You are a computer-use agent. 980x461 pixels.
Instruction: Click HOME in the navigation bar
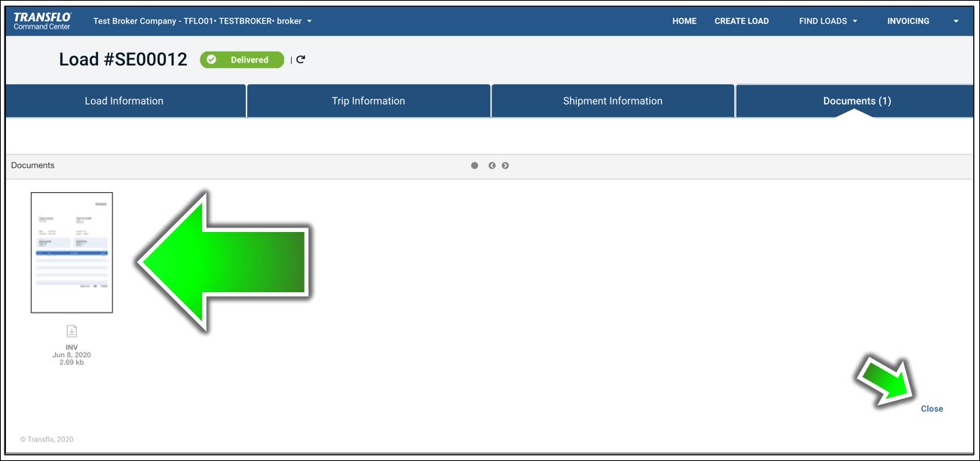coord(684,21)
